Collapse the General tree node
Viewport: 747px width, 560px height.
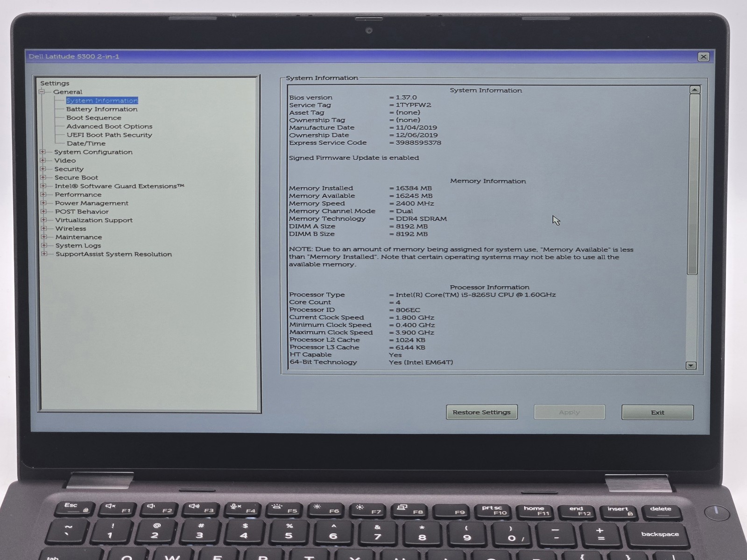pos(42,92)
